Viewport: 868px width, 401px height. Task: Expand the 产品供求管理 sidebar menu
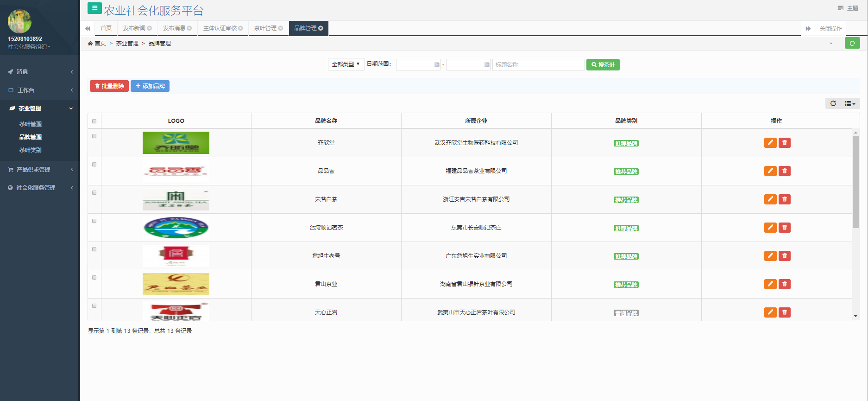pyautogui.click(x=40, y=170)
